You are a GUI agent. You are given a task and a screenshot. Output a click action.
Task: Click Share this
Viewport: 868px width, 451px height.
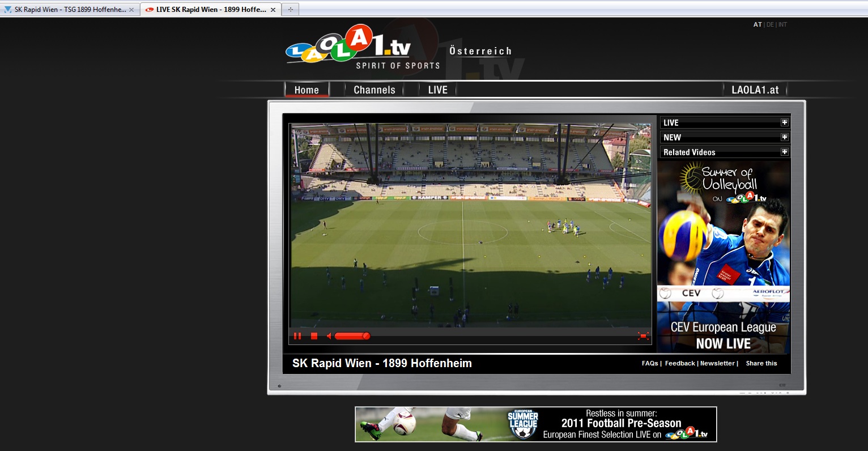pos(761,363)
